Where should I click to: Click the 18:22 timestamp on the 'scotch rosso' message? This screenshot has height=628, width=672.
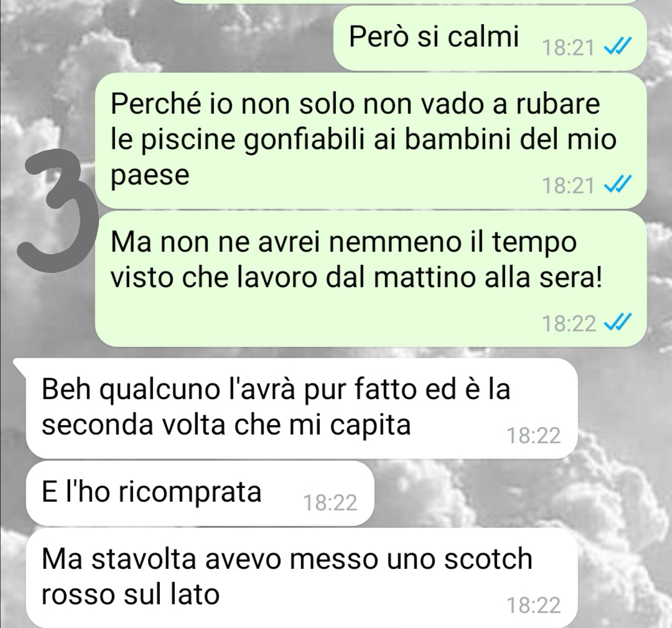tap(534, 605)
